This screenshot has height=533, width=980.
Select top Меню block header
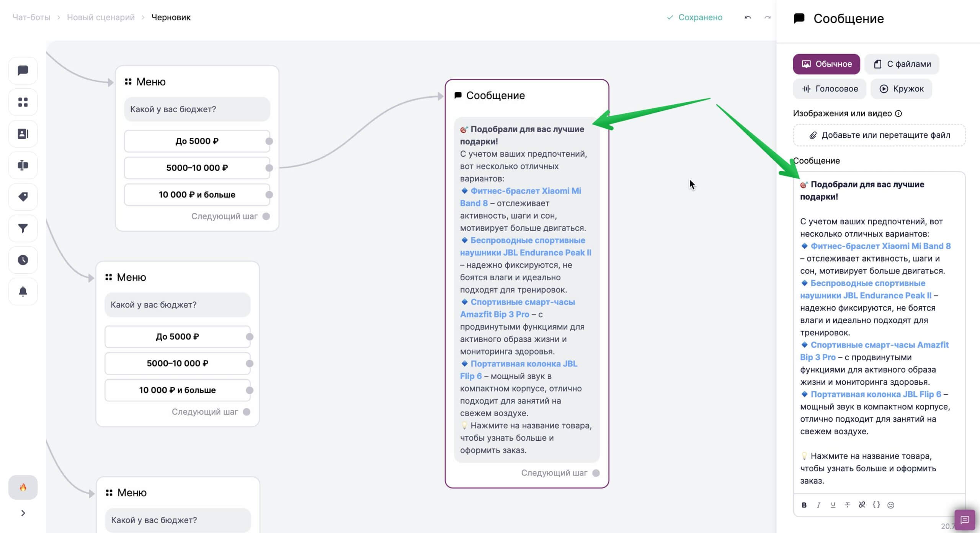[x=145, y=82]
